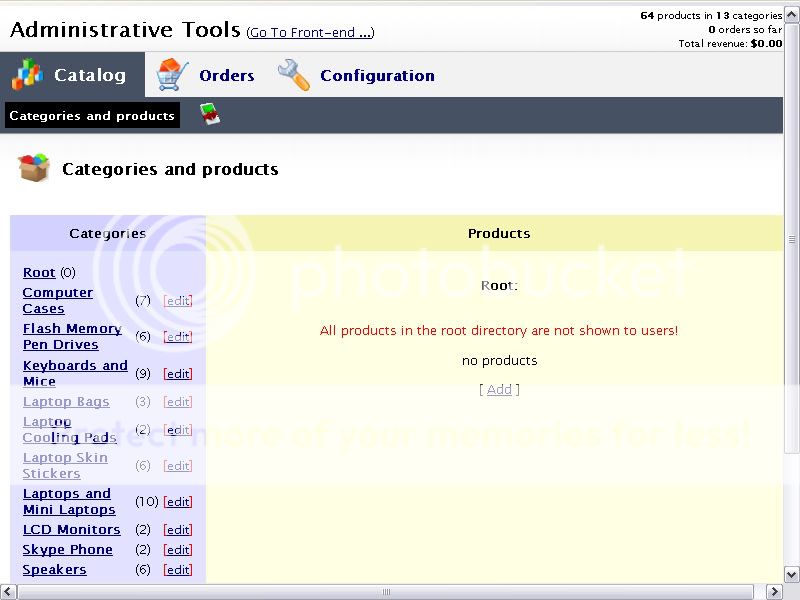Click the root directory warning text
The height and width of the screenshot is (600, 800).
pyautogui.click(x=499, y=331)
